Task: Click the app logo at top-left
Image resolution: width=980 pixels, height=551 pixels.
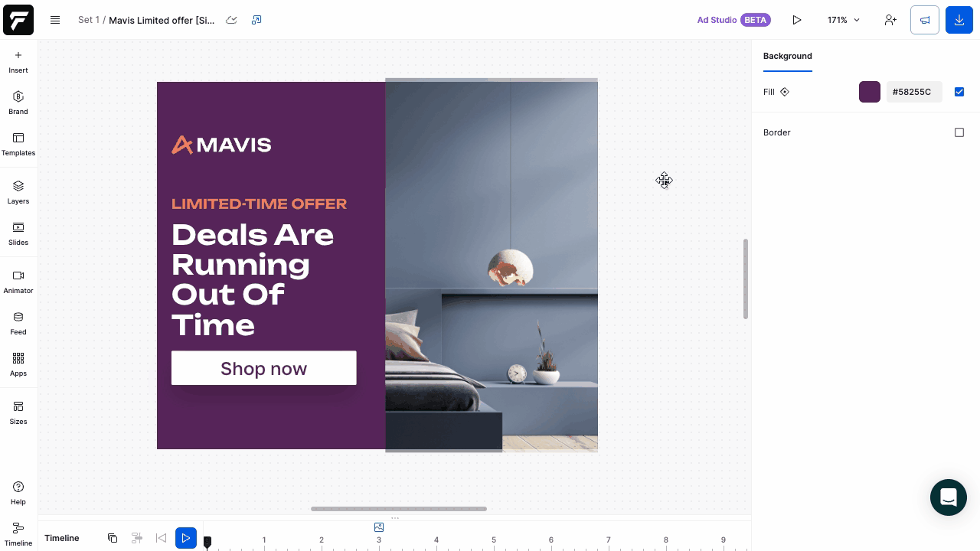Action: point(18,20)
